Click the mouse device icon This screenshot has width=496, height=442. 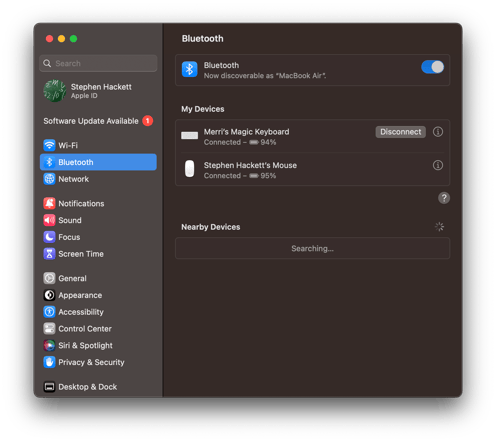189,169
